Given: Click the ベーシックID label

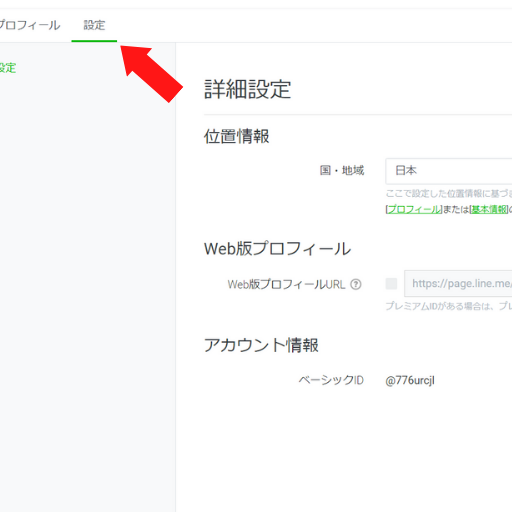Looking at the screenshot, I should coord(331,380).
